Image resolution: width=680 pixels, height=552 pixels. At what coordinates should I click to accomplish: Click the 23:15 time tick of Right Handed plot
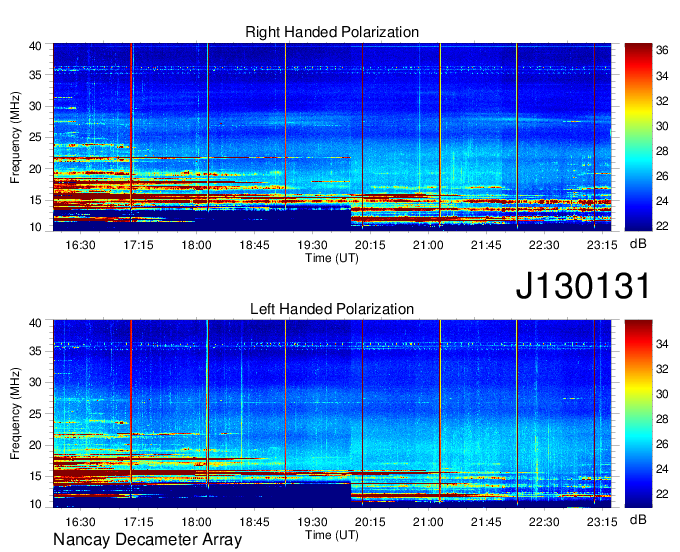(602, 245)
